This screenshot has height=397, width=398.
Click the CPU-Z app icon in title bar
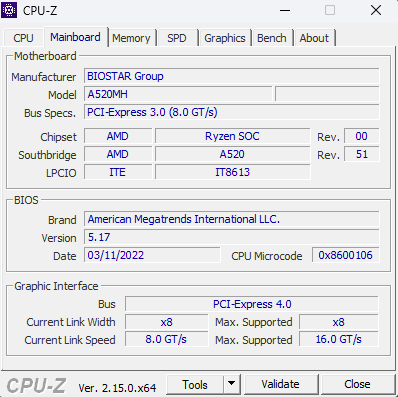tap(9, 10)
